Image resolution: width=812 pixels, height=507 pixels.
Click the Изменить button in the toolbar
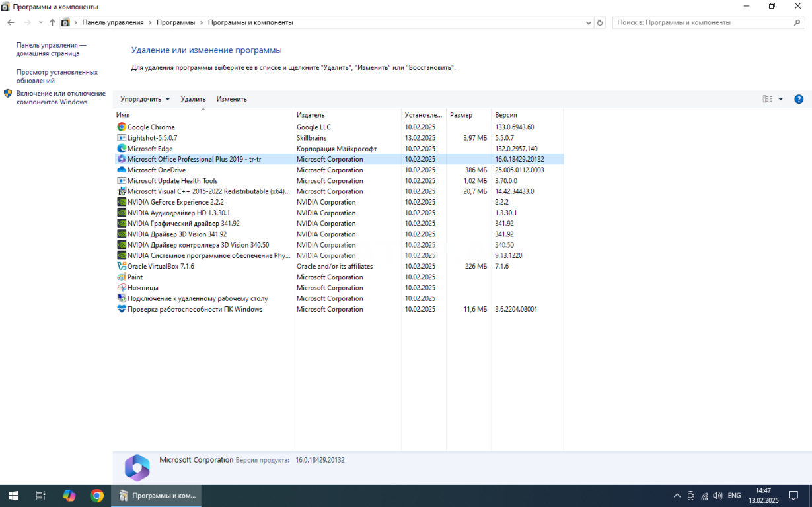pyautogui.click(x=232, y=99)
